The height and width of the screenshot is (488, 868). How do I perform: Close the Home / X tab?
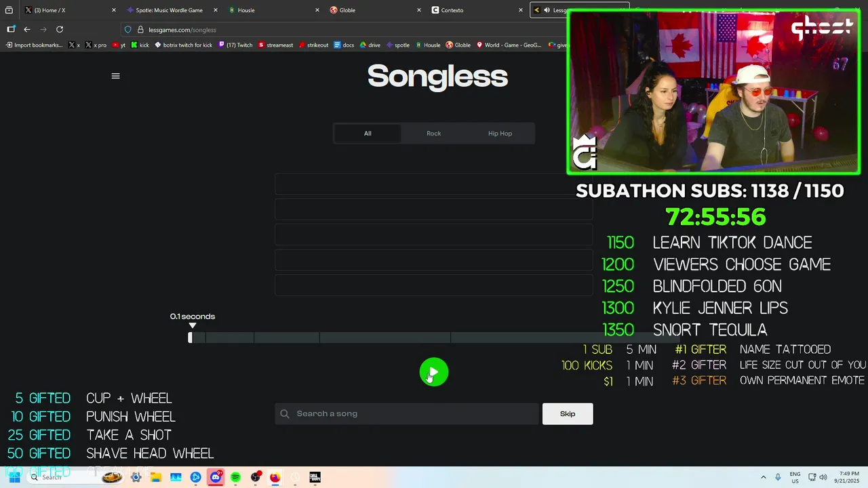click(x=113, y=10)
